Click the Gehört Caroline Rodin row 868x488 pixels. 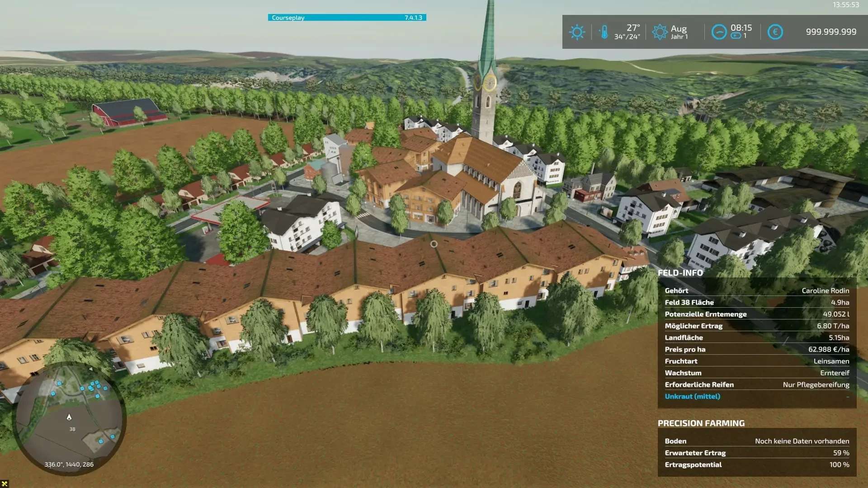pyautogui.click(x=756, y=291)
